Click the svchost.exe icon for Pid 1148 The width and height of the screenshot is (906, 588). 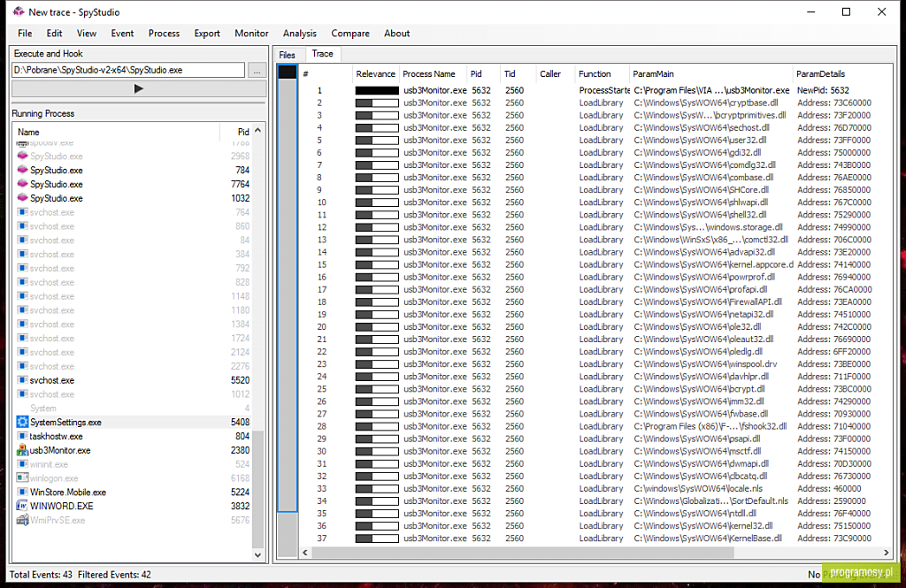tap(22, 296)
